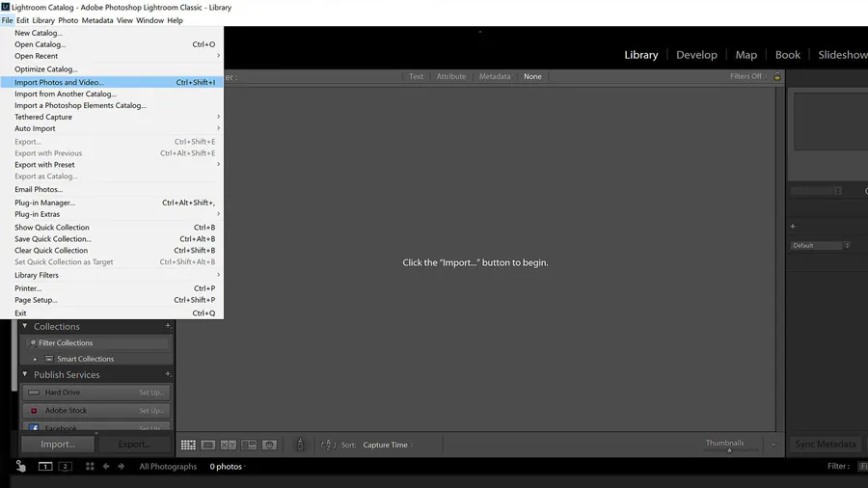Toggle the filter lock padlock icon

[777, 76]
